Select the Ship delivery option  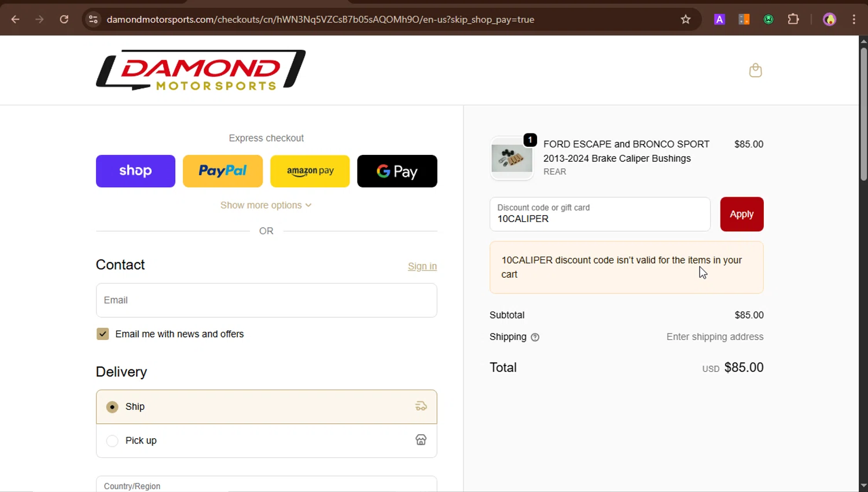point(266,406)
